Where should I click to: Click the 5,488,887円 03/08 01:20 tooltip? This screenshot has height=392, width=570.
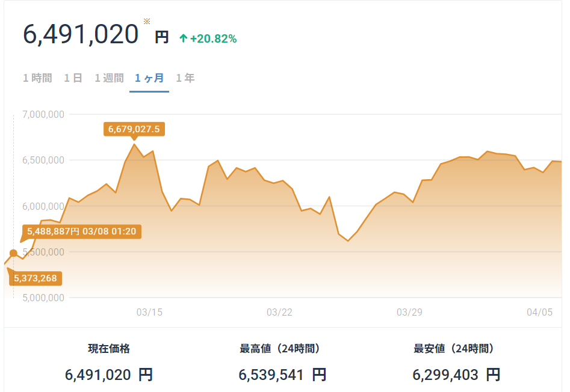click(82, 231)
